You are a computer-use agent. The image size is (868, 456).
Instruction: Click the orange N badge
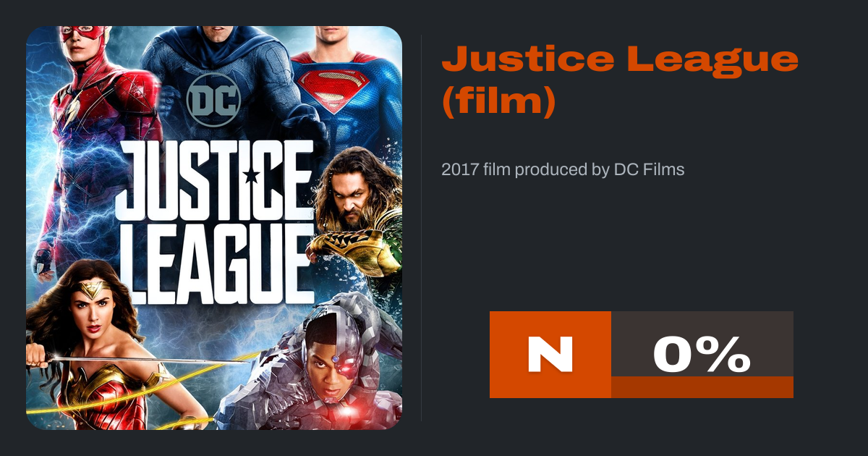(550, 355)
